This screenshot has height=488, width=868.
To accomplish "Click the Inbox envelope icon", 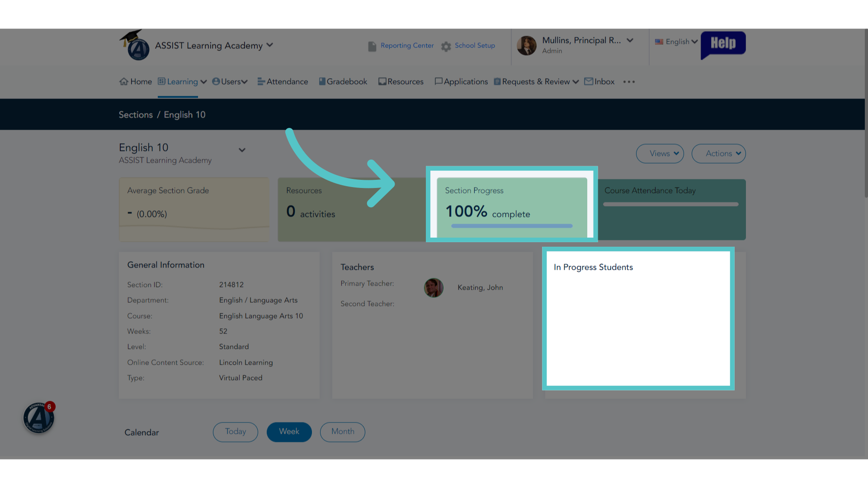I will [589, 81].
